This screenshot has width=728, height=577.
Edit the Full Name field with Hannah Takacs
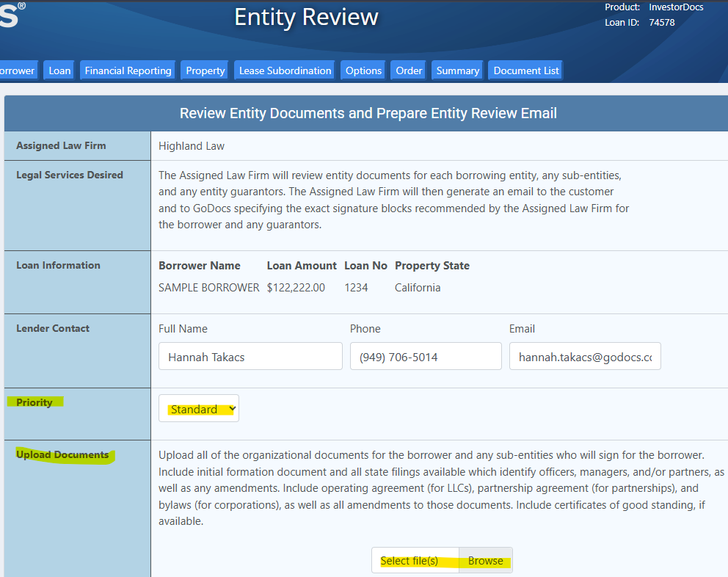coord(250,356)
